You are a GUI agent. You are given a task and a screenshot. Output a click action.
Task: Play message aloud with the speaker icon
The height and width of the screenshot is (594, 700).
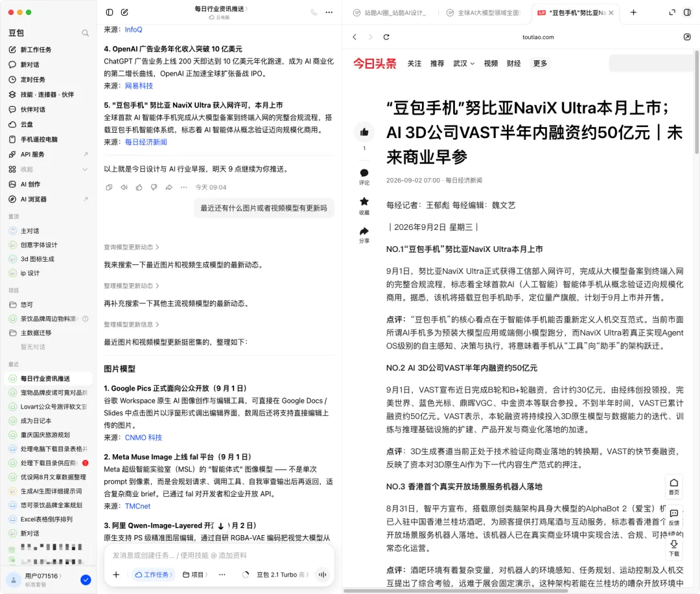coord(124,187)
